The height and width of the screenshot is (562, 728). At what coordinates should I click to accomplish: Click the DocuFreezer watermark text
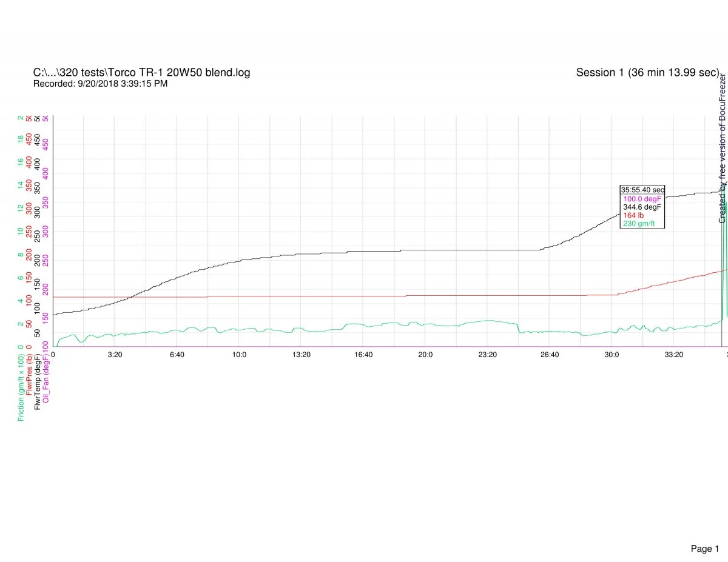pyautogui.click(x=723, y=149)
